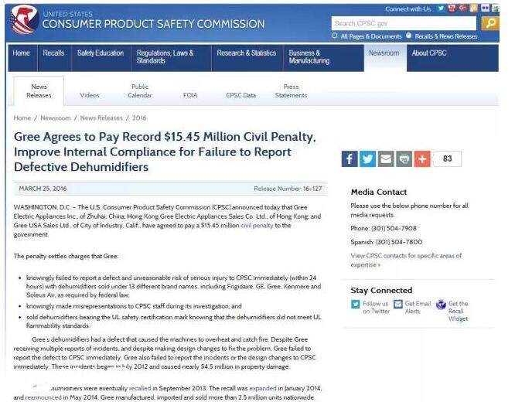Open the expanded link

[x=263, y=388]
